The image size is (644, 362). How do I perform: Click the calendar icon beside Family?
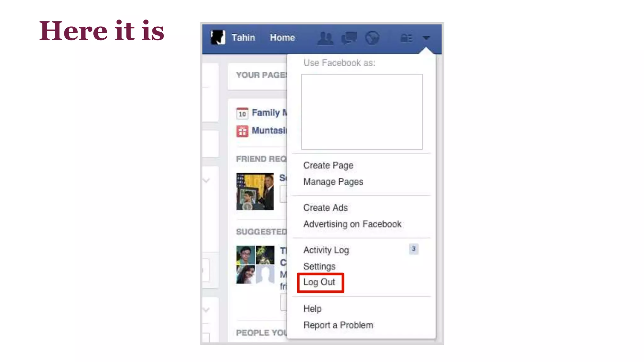pos(242,113)
